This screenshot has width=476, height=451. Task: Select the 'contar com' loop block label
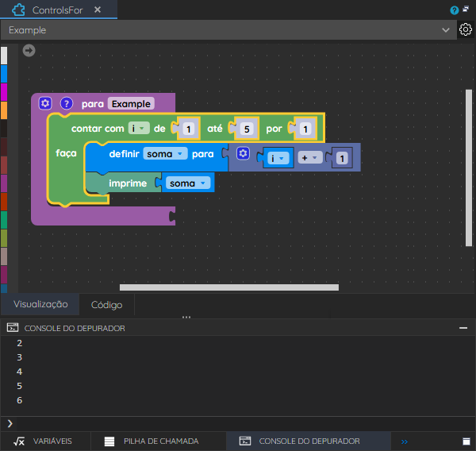click(98, 129)
